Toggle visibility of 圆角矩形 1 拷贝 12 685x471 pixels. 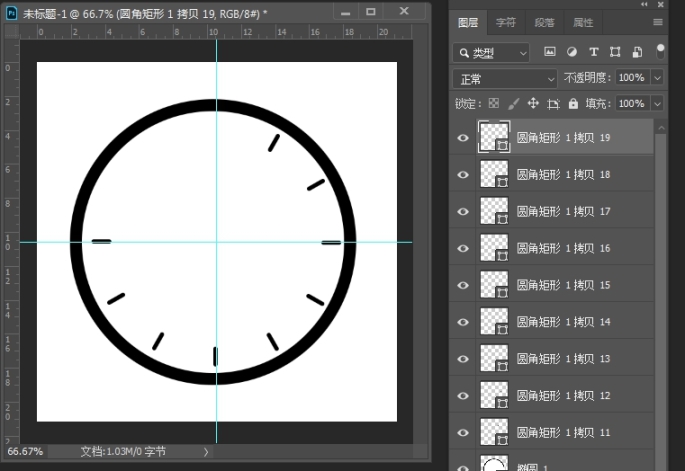(463, 395)
